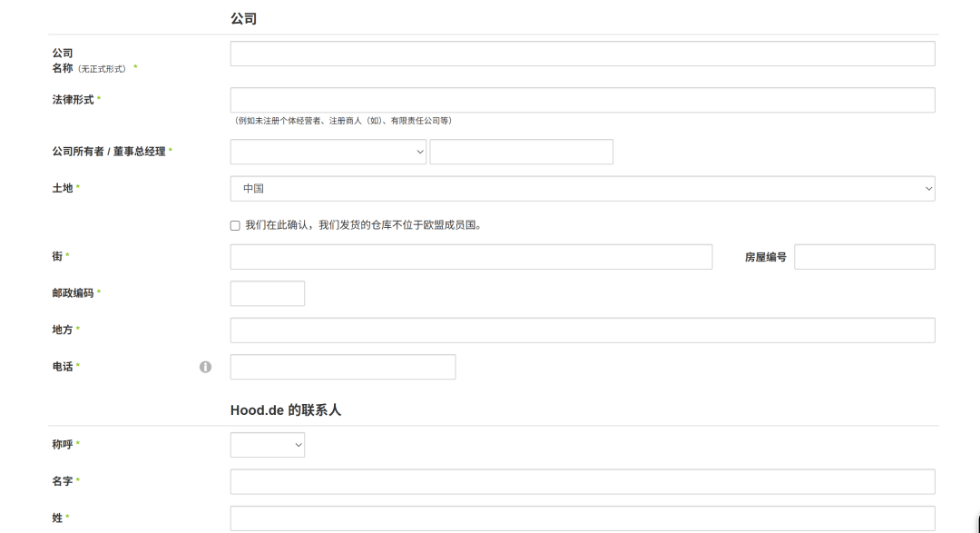Select the owner name field next to dropdown
Image resolution: width=980 pixels, height=533 pixels.
coord(521,152)
